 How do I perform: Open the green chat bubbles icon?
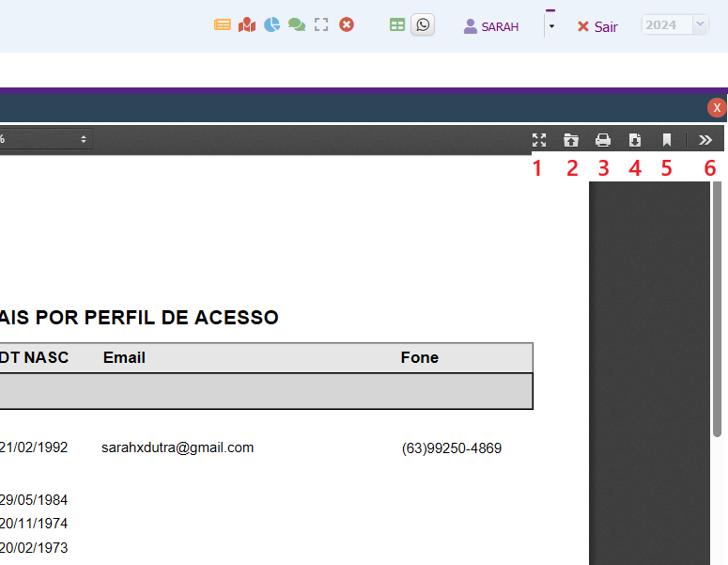coord(297,25)
